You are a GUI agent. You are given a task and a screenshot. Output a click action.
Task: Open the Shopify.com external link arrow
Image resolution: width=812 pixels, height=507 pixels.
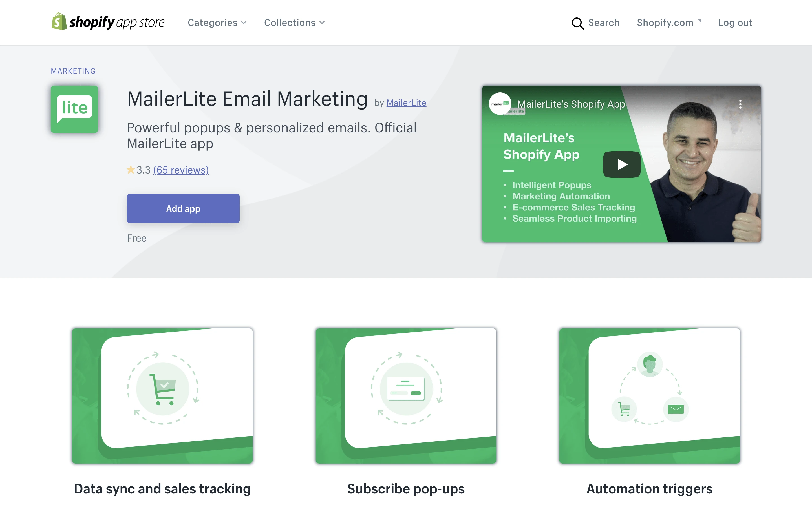(x=700, y=21)
